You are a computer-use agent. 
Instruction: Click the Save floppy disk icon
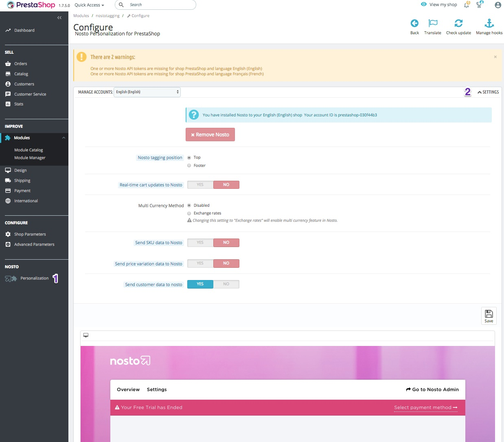489,314
